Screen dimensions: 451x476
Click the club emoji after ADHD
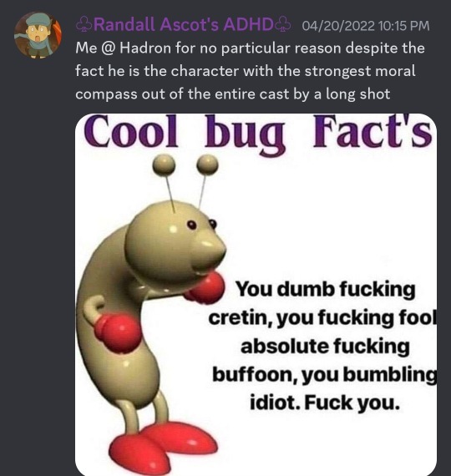[x=283, y=25]
